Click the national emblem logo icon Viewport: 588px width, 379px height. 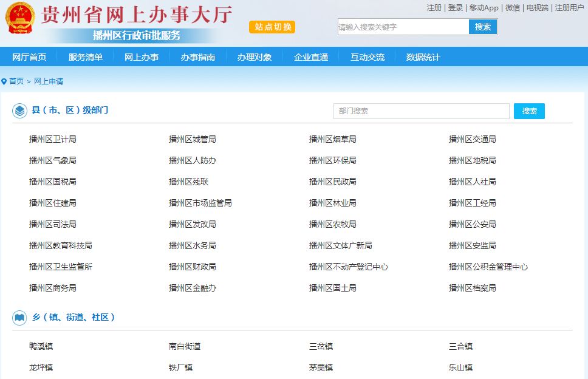[x=20, y=18]
